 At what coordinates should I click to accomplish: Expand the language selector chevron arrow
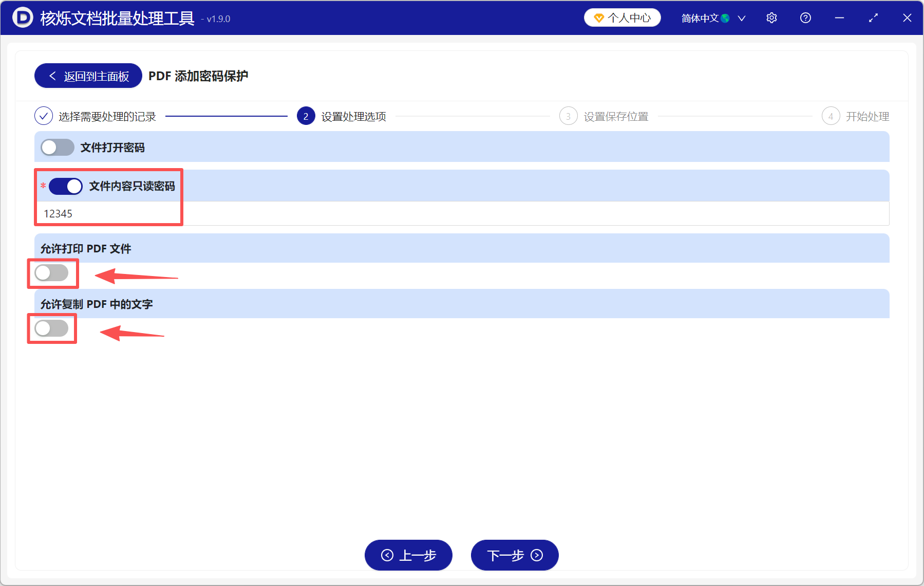(741, 17)
